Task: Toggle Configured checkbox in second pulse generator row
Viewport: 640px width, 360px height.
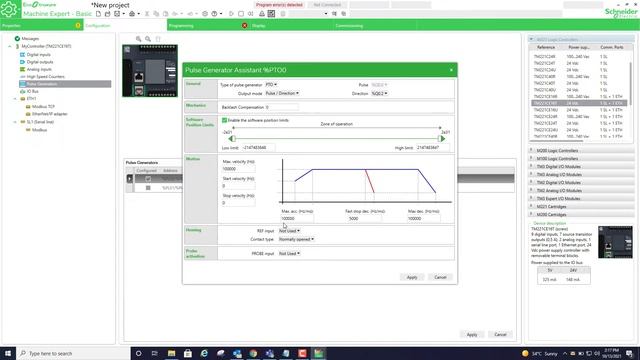Action: point(148,188)
